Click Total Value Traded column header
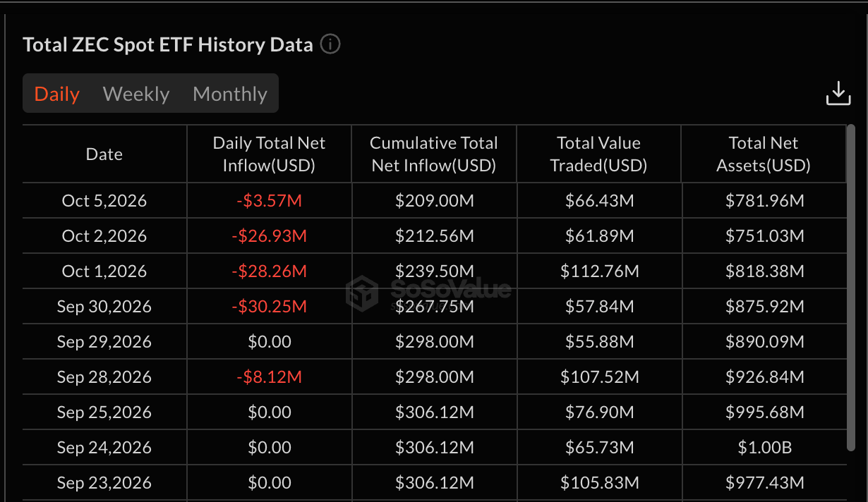The height and width of the screenshot is (502, 868). coord(599,154)
